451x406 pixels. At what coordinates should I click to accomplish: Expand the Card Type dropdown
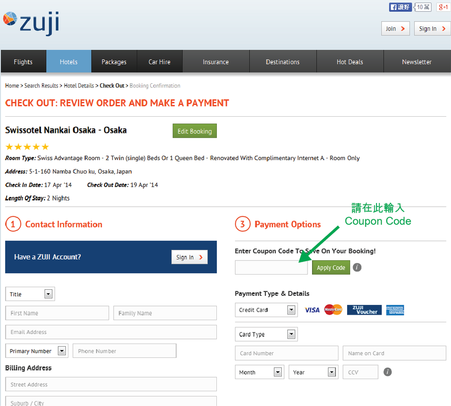pyautogui.click(x=266, y=334)
